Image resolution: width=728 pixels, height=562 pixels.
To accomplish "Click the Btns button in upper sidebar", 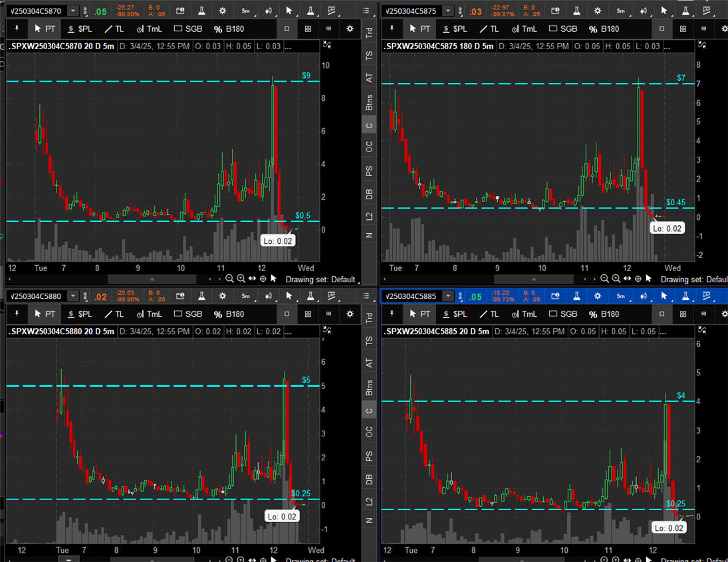I will pos(369,102).
